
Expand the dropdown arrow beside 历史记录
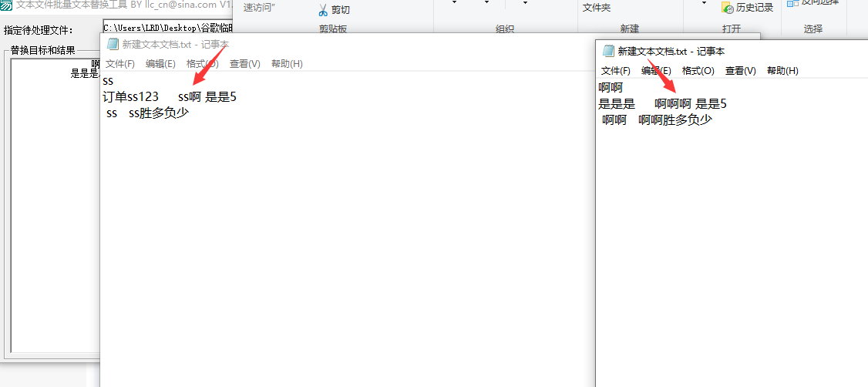(705, 4)
